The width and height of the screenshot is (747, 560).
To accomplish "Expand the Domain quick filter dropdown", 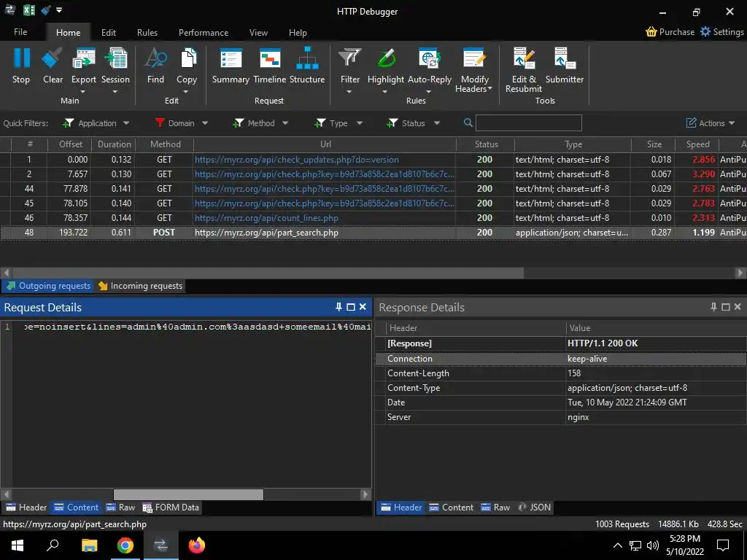I will [205, 122].
